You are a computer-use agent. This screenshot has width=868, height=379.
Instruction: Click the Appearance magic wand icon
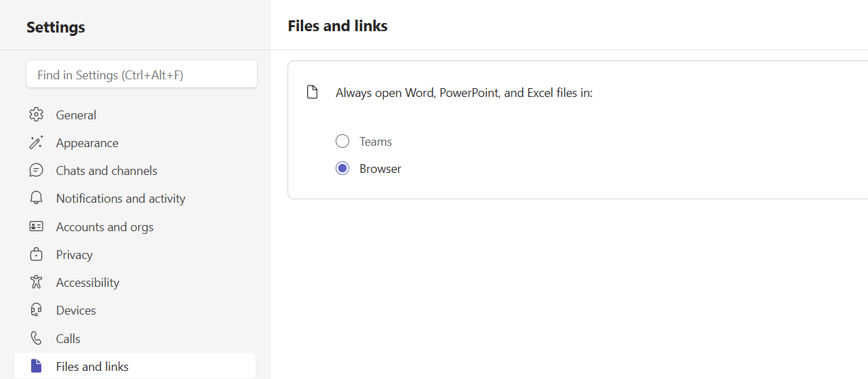(x=37, y=142)
